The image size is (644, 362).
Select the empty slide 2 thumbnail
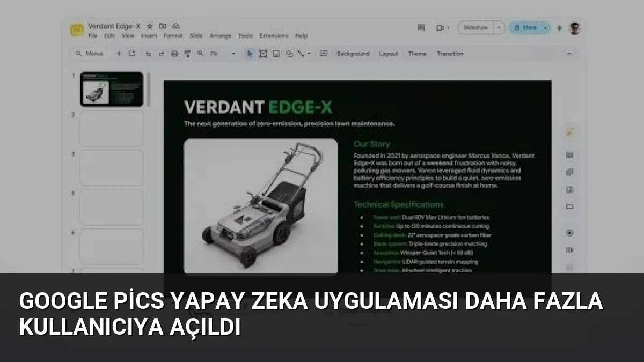tap(112, 129)
